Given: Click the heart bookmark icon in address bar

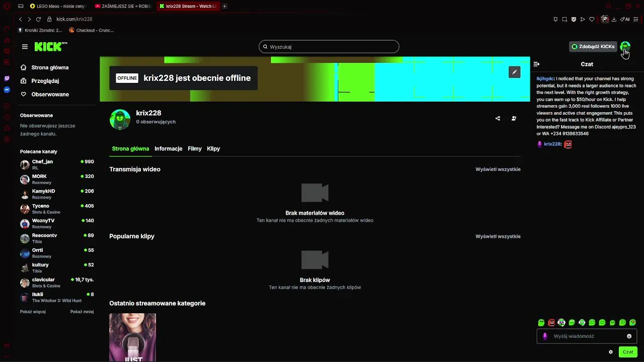Looking at the screenshot, I should 592,19.
